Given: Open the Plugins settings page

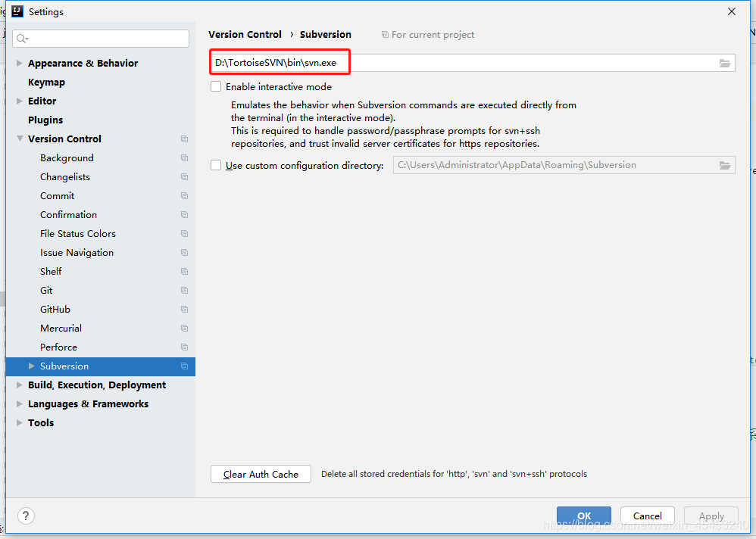Looking at the screenshot, I should 45,120.
